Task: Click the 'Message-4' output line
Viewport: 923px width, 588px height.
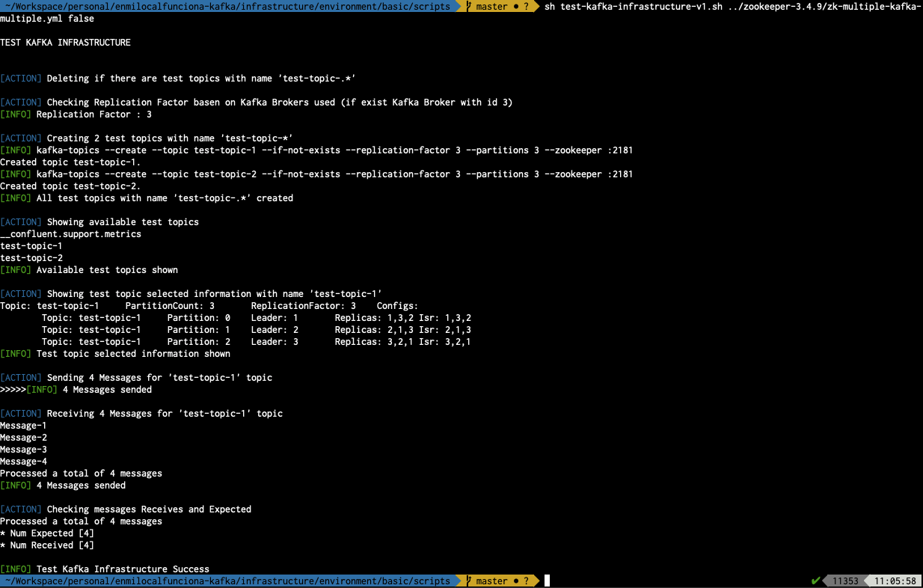Action: point(23,462)
